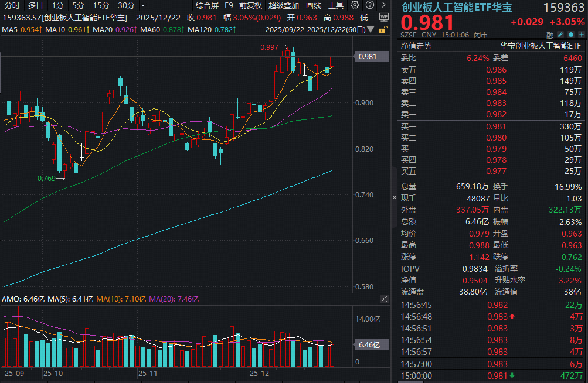Close the AMO volume sub-panel

click(x=384, y=299)
